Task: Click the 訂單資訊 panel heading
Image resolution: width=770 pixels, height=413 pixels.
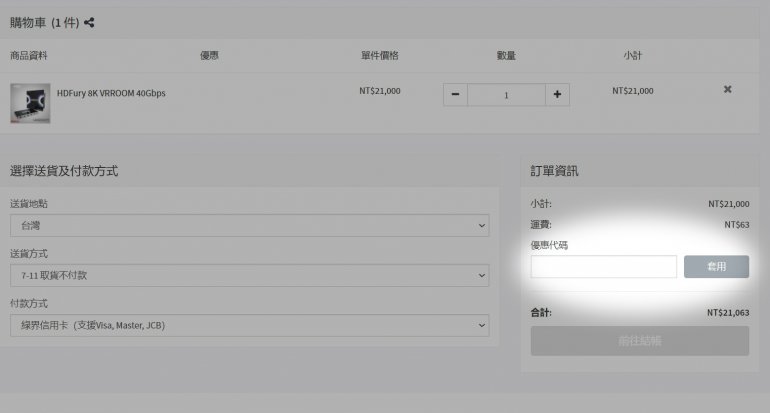Action: point(554,171)
